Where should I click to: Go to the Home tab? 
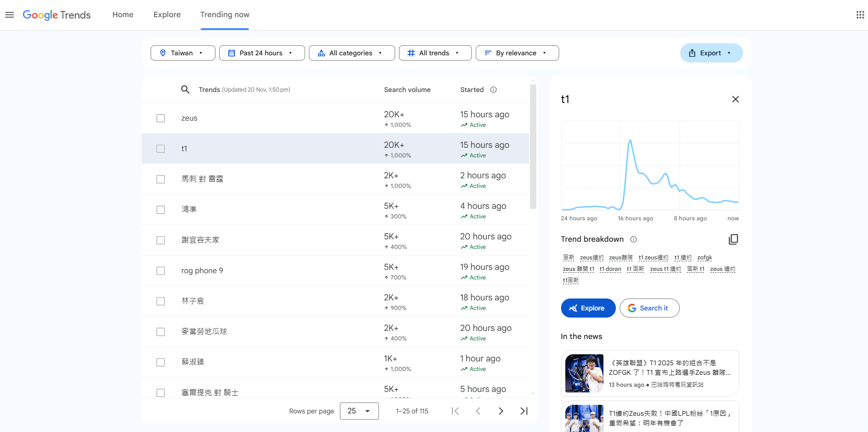[x=123, y=15]
